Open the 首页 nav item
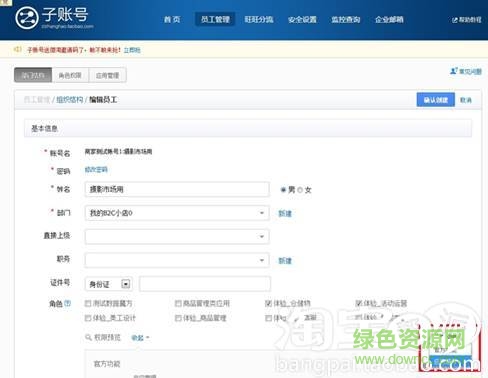 (172, 19)
